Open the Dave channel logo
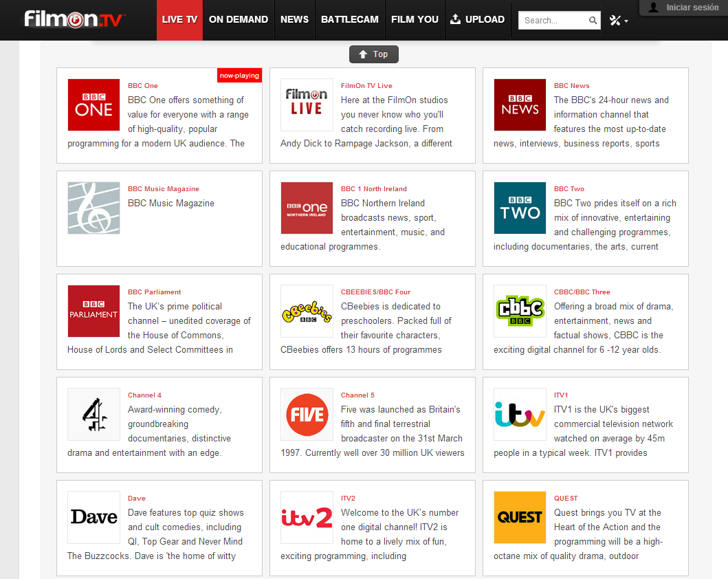Viewport: 728px width, 579px height. tap(93, 517)
